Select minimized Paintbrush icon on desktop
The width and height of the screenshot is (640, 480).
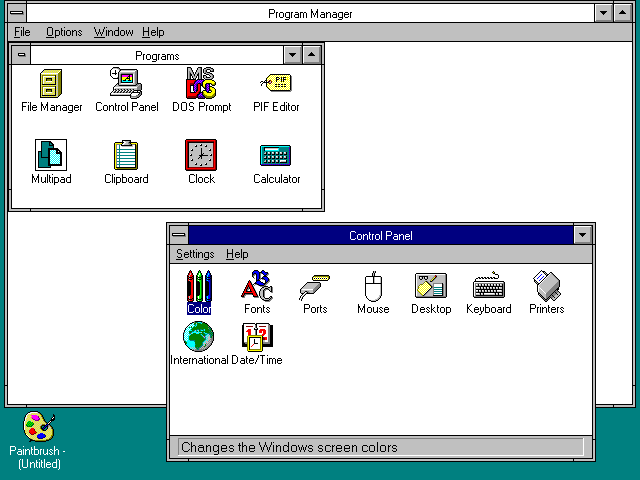(x=39, y=427)
